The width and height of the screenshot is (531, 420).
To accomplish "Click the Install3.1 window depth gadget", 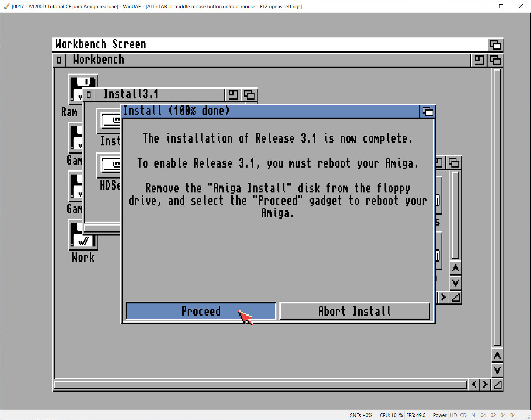I will (x=249, y=95).
